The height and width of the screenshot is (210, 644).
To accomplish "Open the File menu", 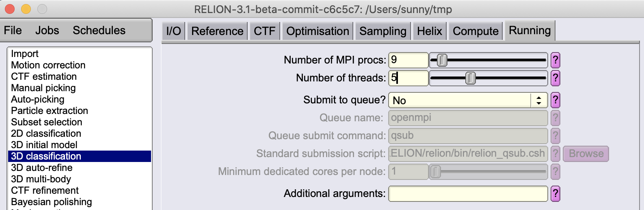I will (x=13, y=31).
